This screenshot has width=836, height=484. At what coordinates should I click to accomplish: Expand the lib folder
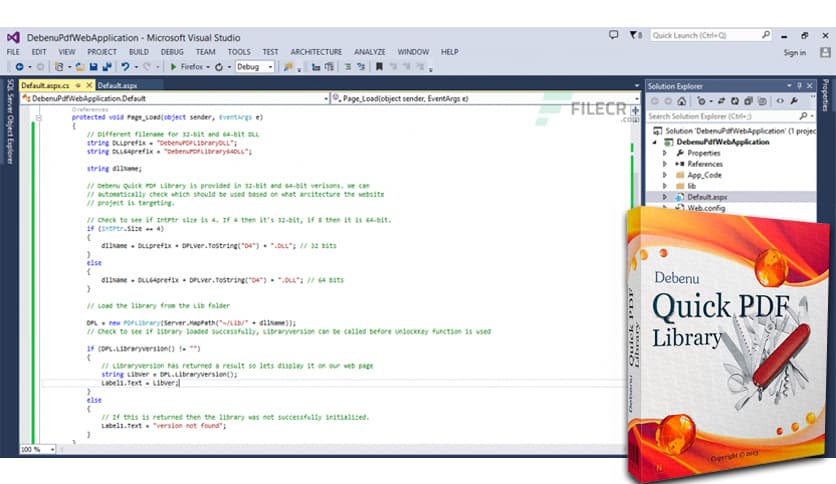pyautogui.click(x=665, y=186)
